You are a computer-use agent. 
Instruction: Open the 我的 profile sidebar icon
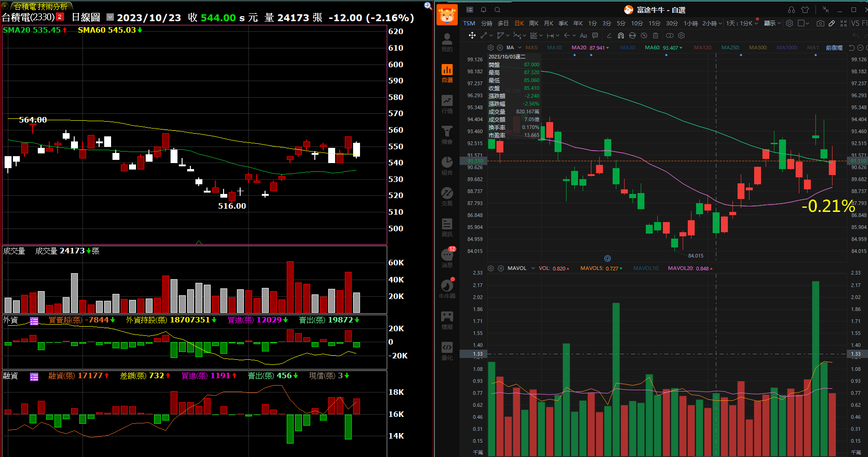[x=447, y=42]
